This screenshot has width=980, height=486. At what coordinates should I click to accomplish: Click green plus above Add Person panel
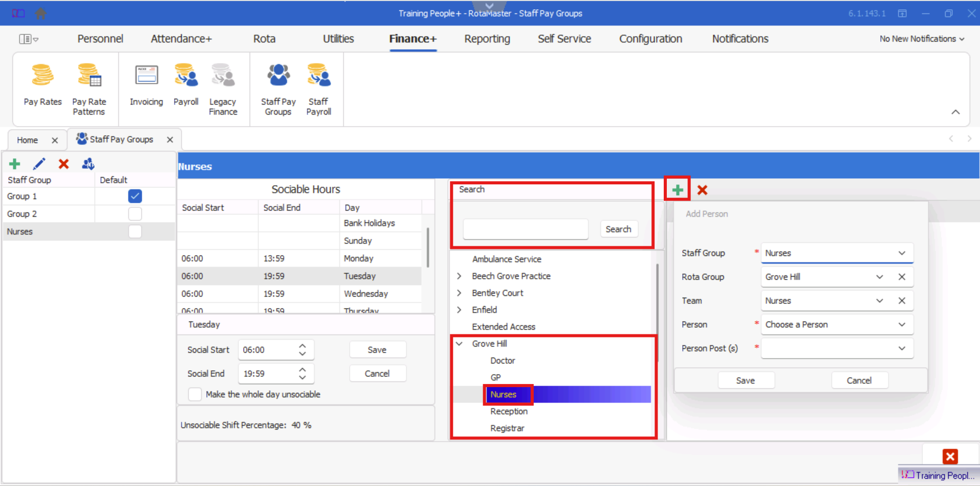pos(677,190)
